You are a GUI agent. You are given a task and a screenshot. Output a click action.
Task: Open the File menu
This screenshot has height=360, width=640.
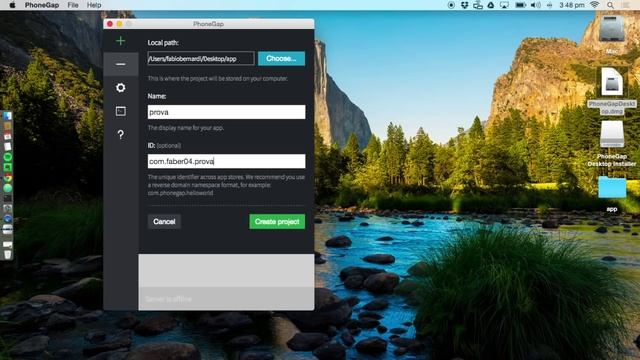73,5
